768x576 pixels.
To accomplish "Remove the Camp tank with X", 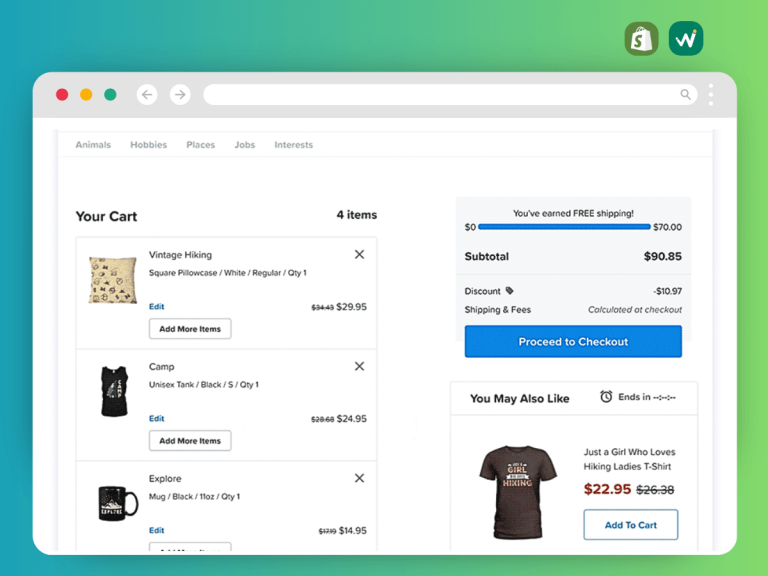I will (x=360, y=366).
